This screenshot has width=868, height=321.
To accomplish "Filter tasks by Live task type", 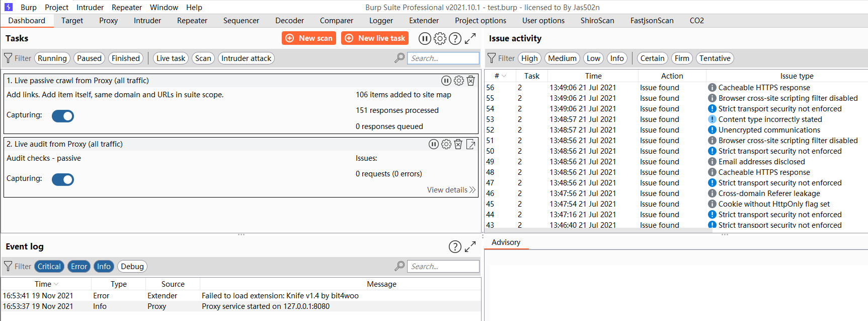I will [171, 58].
